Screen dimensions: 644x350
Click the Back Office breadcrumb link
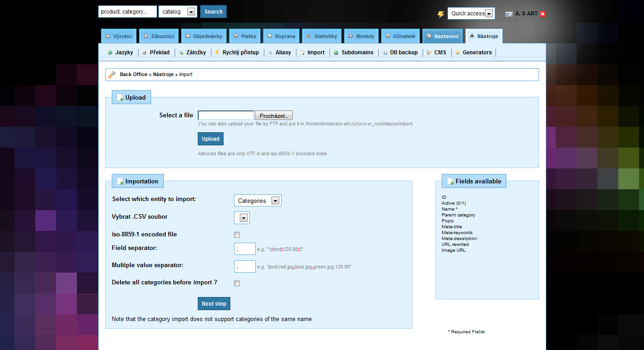tap(134, 74)
